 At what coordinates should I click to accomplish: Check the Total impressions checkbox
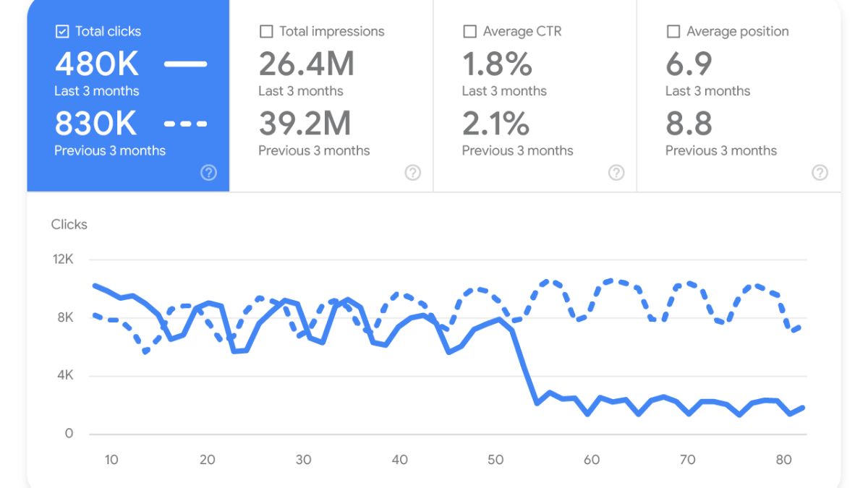coord(266,31)
